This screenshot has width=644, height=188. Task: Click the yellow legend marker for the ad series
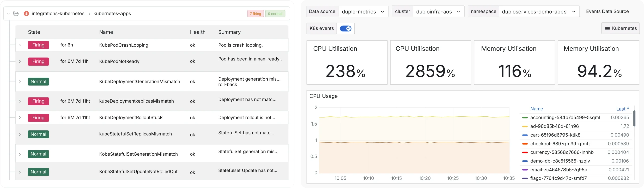pyautogui.click(x=525, y=126)
